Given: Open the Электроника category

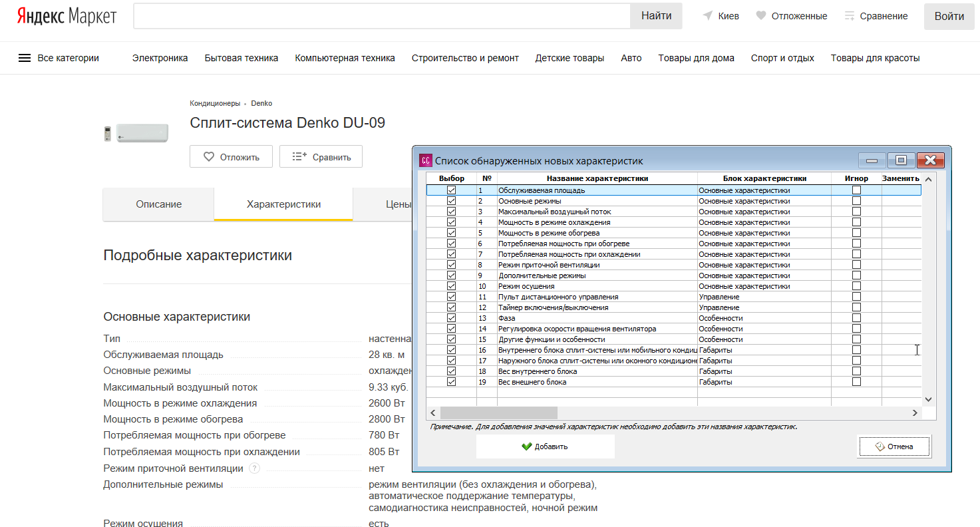Looking at the screenshot, I should tap(160, 58).
